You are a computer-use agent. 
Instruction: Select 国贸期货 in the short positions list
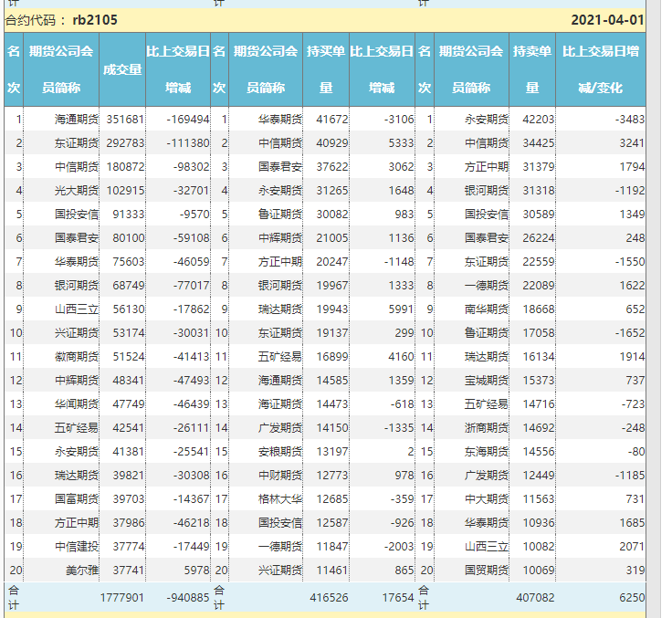point(486,570)
